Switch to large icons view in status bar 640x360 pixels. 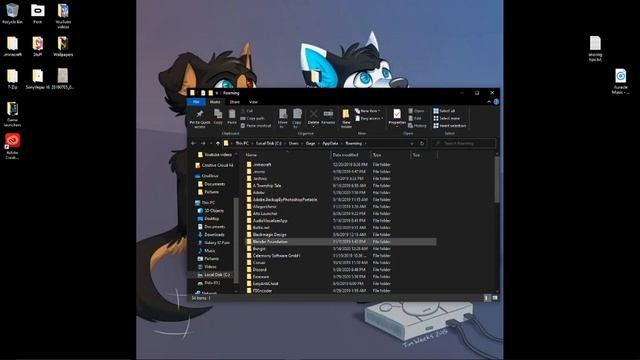coord(495,298)
